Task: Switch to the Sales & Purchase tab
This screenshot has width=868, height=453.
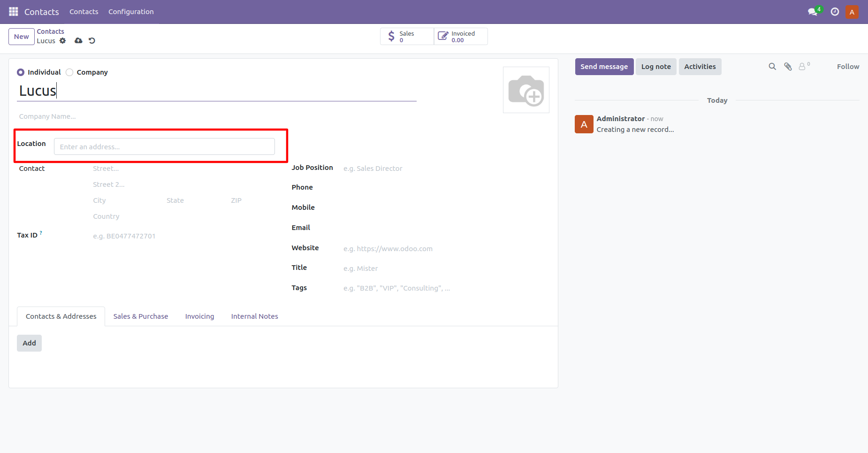Action: (x=140, y=316)
